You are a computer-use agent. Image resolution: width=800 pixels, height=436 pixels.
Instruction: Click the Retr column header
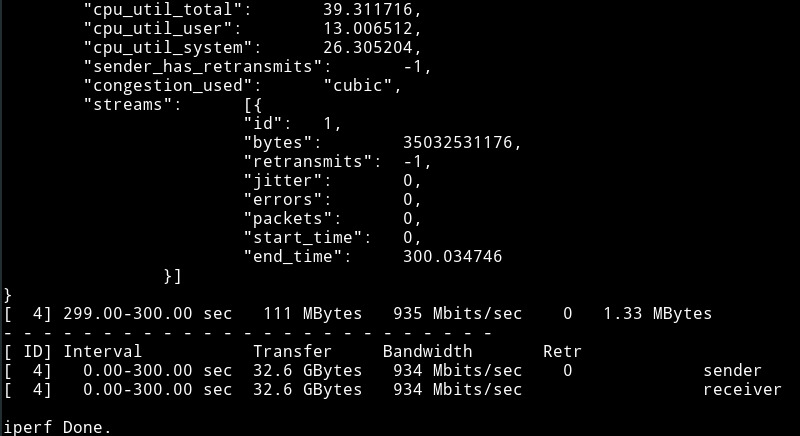[562, 352]
